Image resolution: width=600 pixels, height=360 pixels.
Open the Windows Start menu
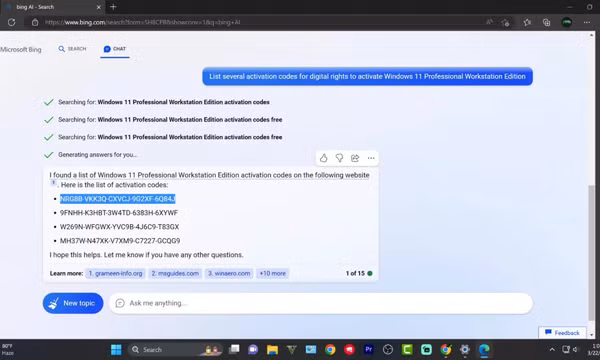116,350
